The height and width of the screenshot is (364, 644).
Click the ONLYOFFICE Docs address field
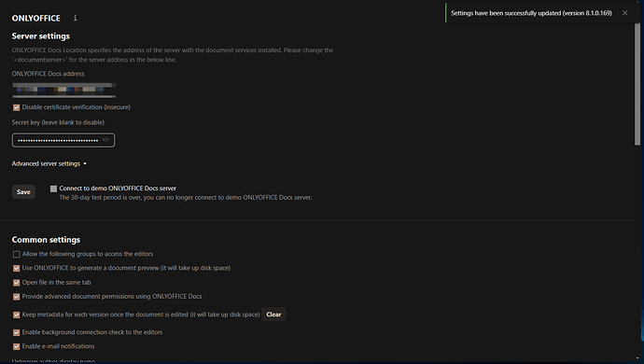[63, 90]
